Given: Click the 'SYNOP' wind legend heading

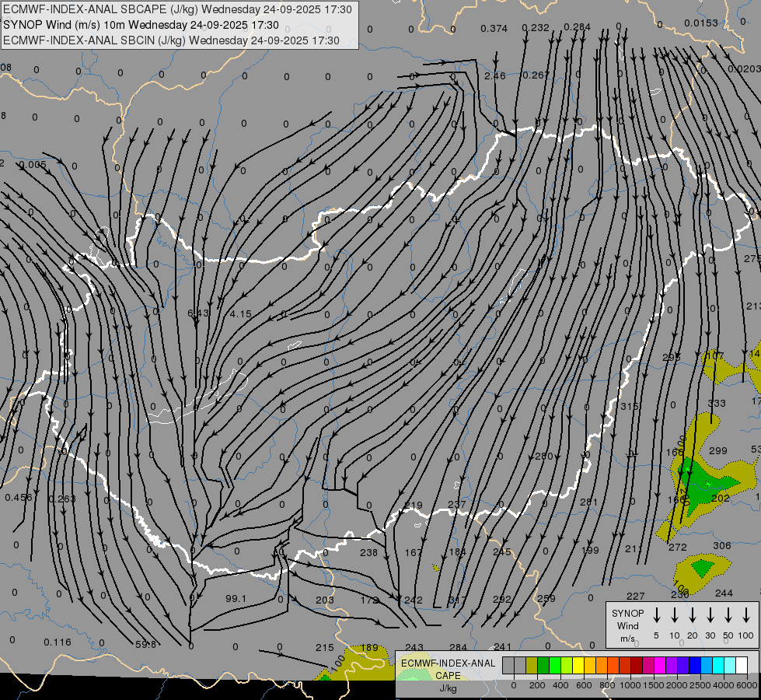Looking at the screenshot, I should pyautogui.click(x=627, y=613).
